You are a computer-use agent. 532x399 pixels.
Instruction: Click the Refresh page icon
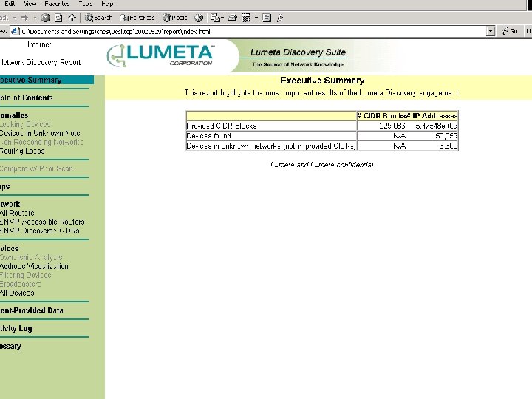pos(58,18)
